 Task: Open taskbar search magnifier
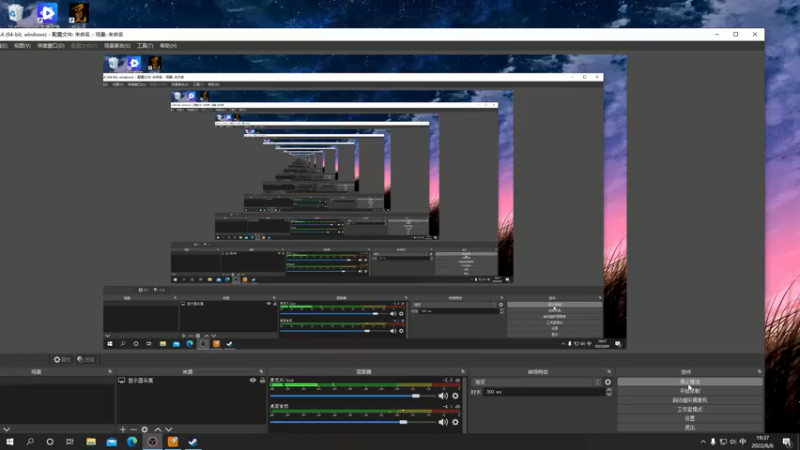(30, 442)
